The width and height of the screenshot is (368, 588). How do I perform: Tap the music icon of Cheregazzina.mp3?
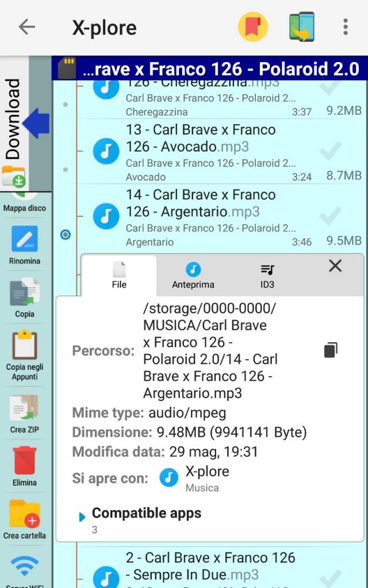(x=106, y=89)
